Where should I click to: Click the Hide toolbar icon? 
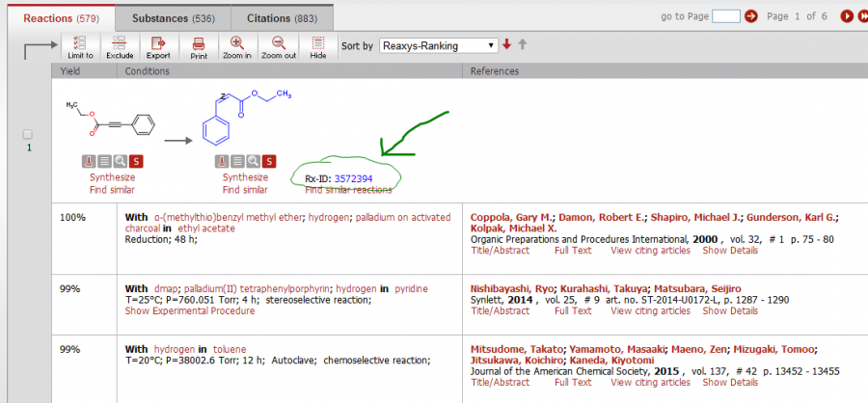317,46
